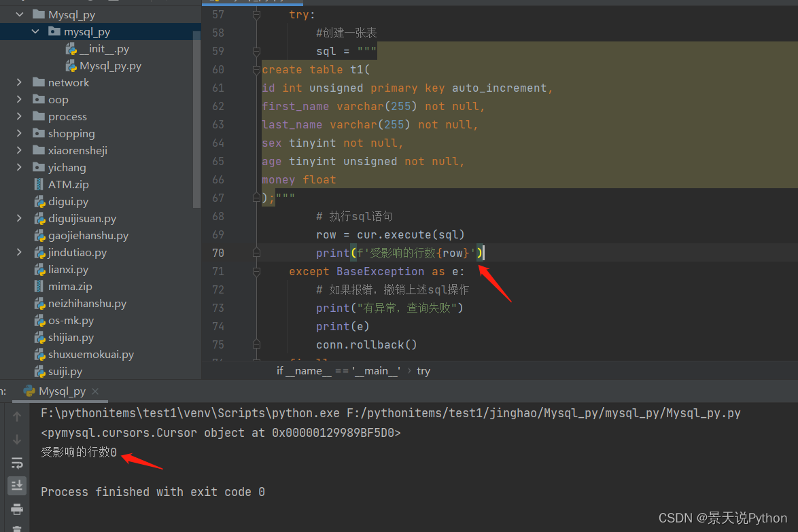Click the try breadcrumb
This screenshot has height=532, width=798.
coord(423,371)
